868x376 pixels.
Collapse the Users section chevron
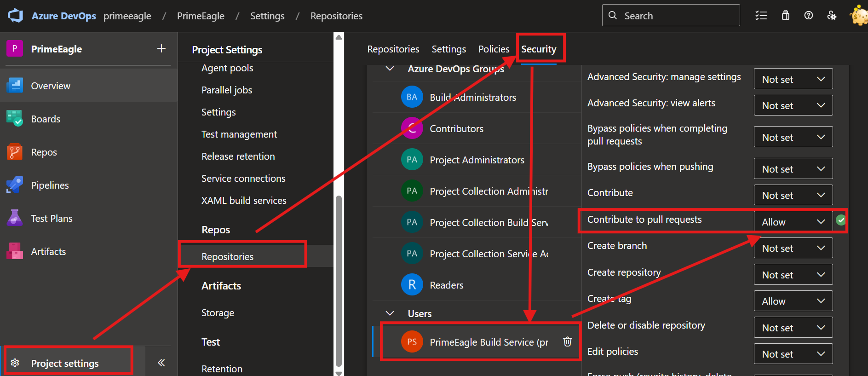pos(390,313)
